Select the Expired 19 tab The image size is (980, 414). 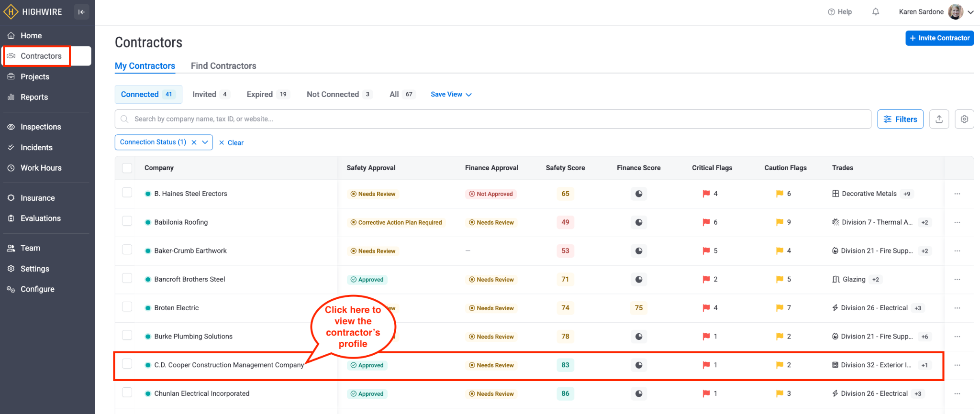(267, 95)
